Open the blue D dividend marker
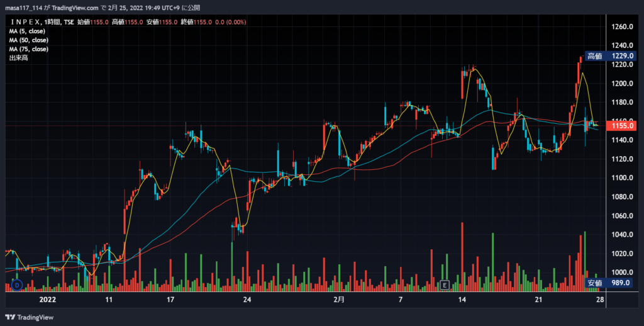The image size is (644, 326). [17, 285]
